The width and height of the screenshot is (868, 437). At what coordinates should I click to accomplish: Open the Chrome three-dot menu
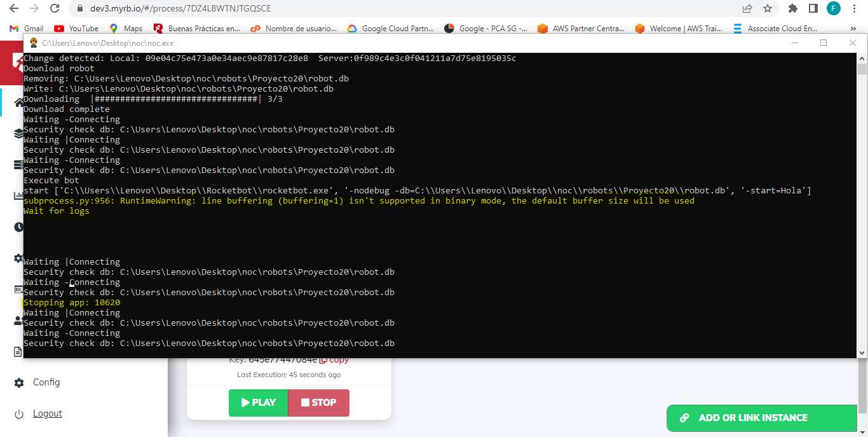(x=854, y=9)
